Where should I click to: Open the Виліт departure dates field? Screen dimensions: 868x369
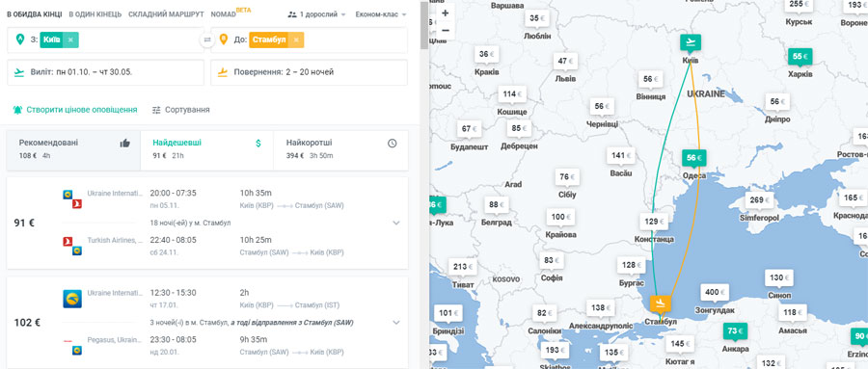[x=105, y=72]
